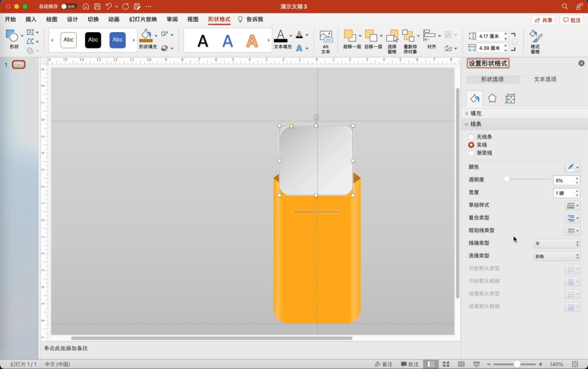
Task: Click the Comments (批注) button at top right
Action: (x=572, y=20)
